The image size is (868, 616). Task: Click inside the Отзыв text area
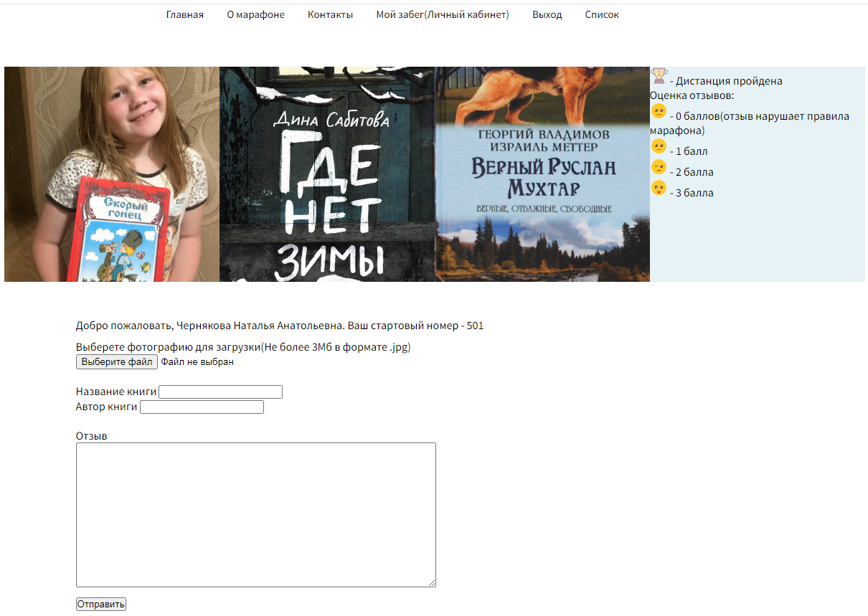256,515
